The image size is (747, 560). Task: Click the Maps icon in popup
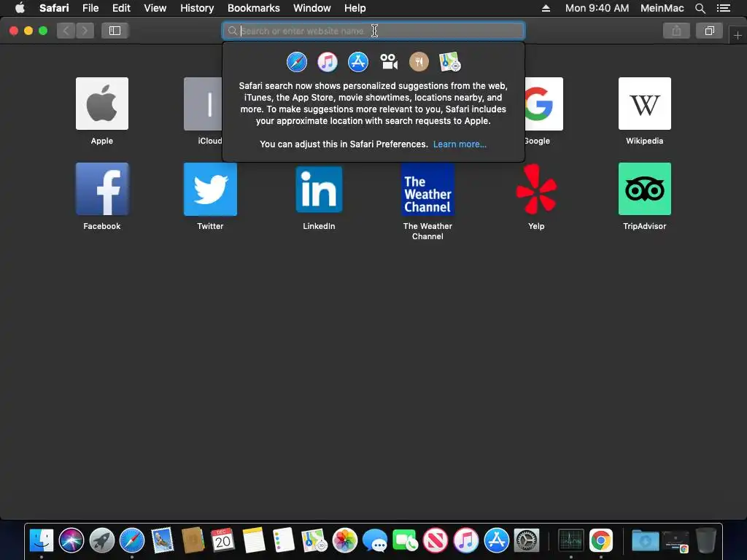[449, 62]
